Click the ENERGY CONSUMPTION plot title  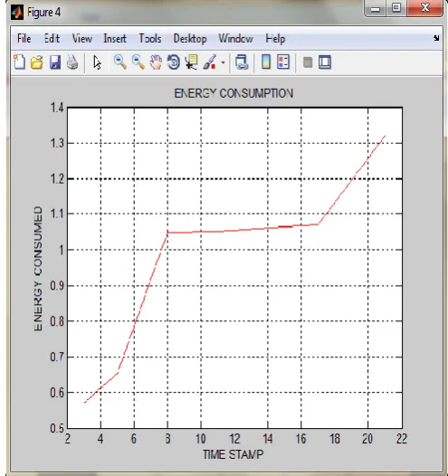click(234, 93)
